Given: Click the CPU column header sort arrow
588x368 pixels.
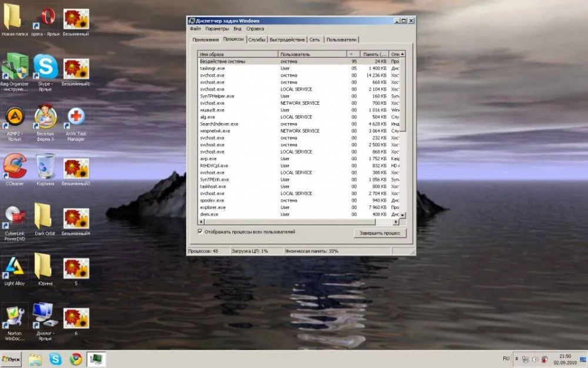Looking at the screenshot, I should point(351,54).
